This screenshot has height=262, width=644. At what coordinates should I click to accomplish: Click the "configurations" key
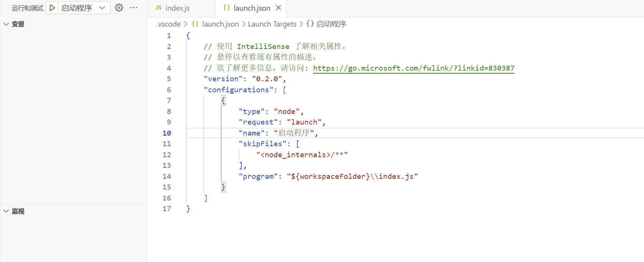239,90
